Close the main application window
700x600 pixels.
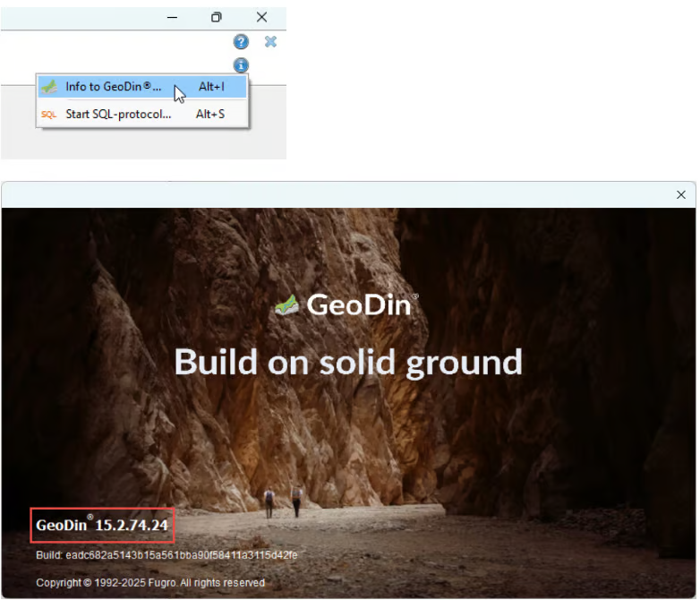261,17
